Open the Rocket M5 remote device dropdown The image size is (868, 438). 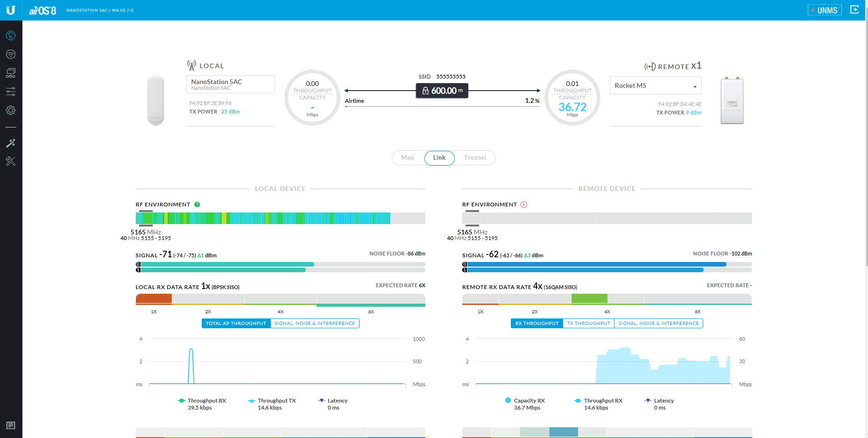656,85
